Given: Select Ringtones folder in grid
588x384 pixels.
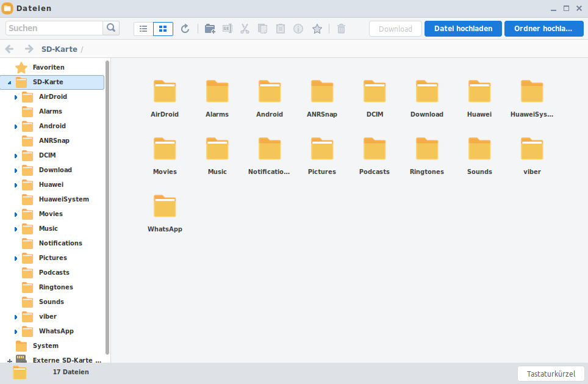Looking at the screenshot, I should [427, 156].
